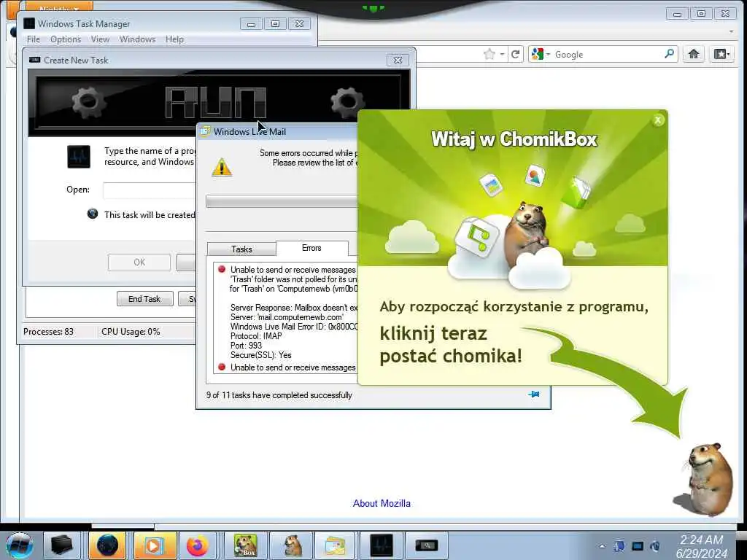Click the waveform icon in Run dialog
Screen dimensions: 747x560
[79, 157]
